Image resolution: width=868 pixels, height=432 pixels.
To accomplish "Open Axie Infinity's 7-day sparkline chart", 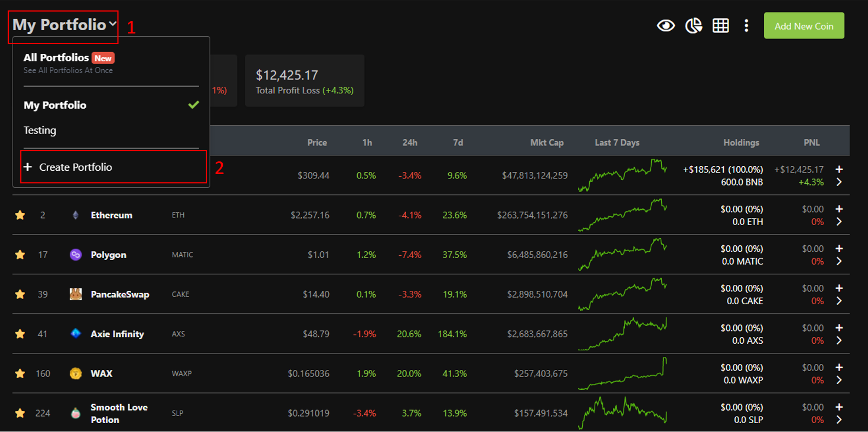I will click(622, 333).
